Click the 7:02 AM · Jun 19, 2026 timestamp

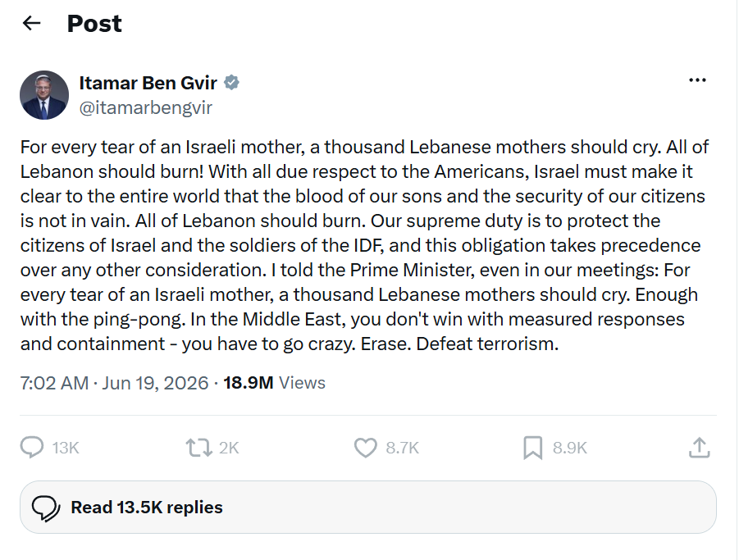click(x=114, y=383)
